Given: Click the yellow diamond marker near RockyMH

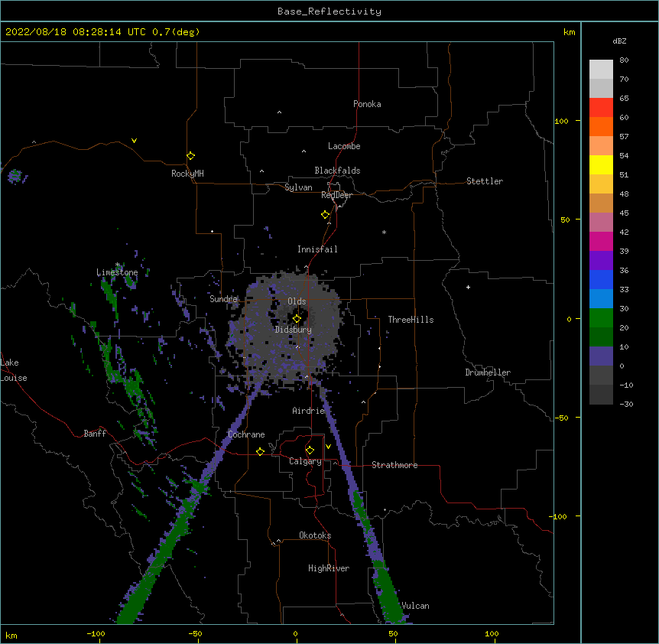Looking at the screenshot, I should (x=191, y=156).
